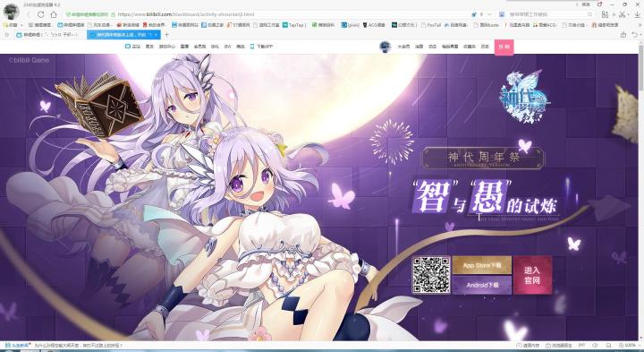Click the skin icon in title bar
Image resolution: width=644 pixels, height=352 pixels.
[600, 4]
